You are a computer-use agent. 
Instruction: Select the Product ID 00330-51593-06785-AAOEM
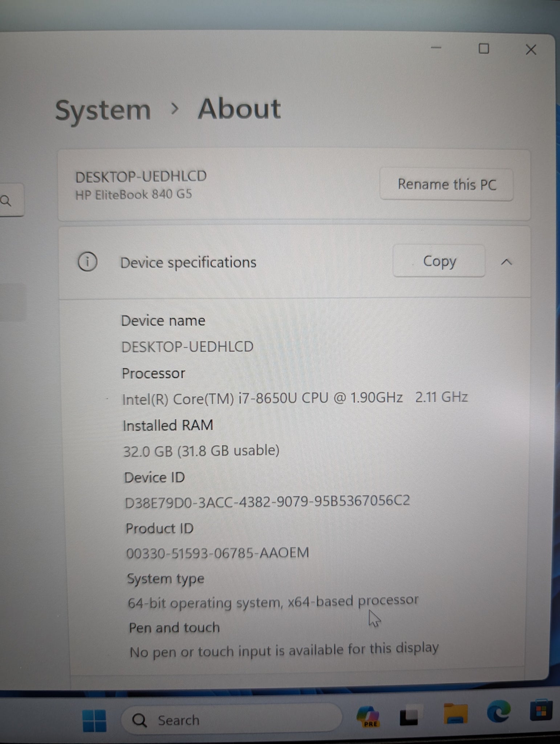[x=218, y=553]
